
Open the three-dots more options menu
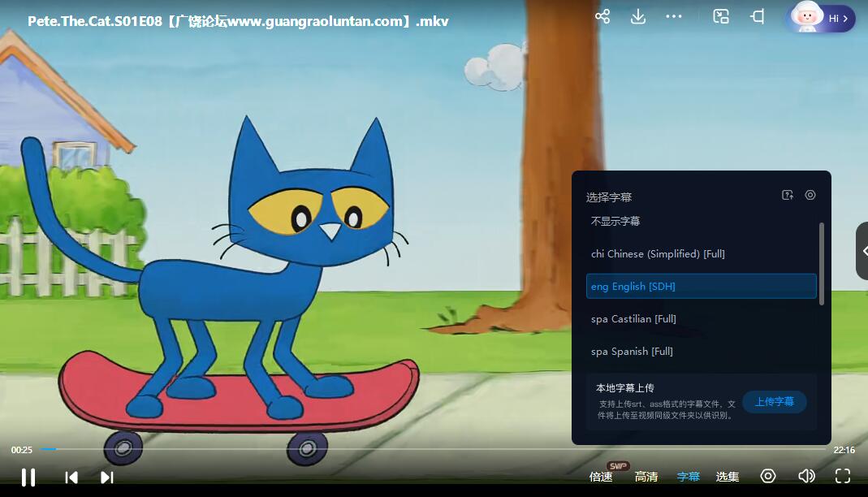674,16
